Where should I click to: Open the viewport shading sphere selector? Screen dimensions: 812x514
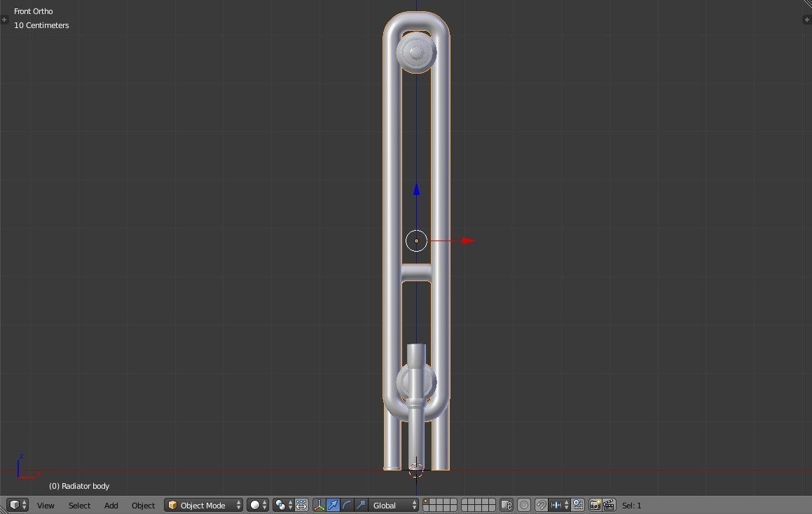[x=258, y=505]
